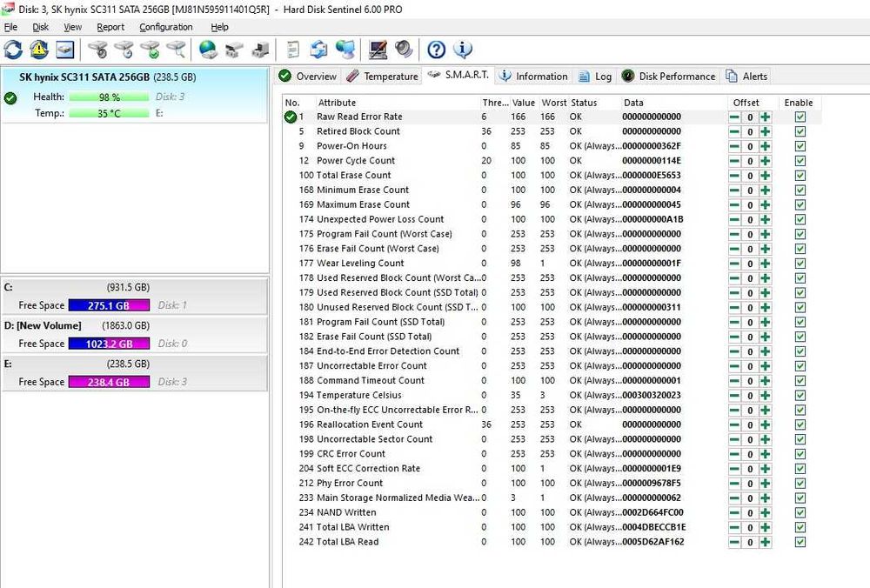Click the disk with clock toolbar icon
This screenshot has width=870, height=588.
[124, 50]
